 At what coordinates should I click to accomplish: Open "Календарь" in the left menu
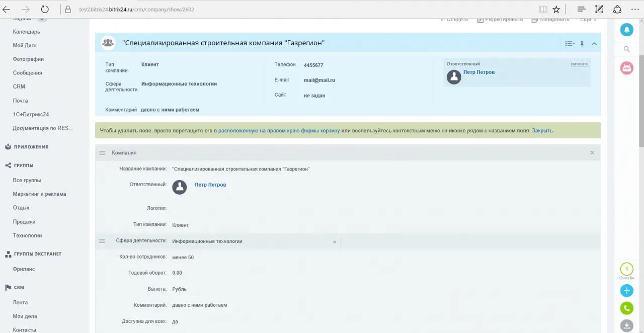coord(26,32)
